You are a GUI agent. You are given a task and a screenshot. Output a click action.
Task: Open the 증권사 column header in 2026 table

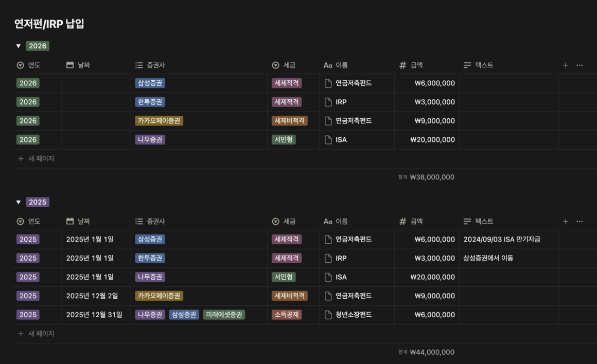155,65
